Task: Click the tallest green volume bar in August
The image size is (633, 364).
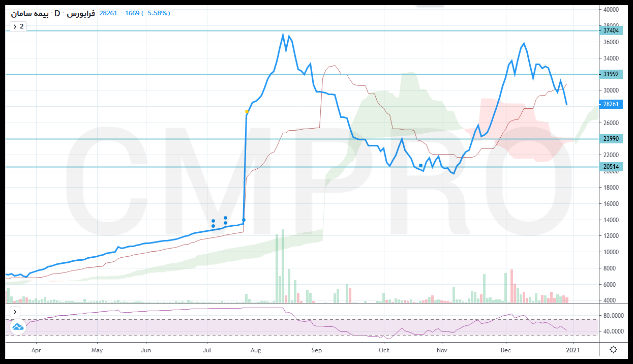Action: (283, 266)
